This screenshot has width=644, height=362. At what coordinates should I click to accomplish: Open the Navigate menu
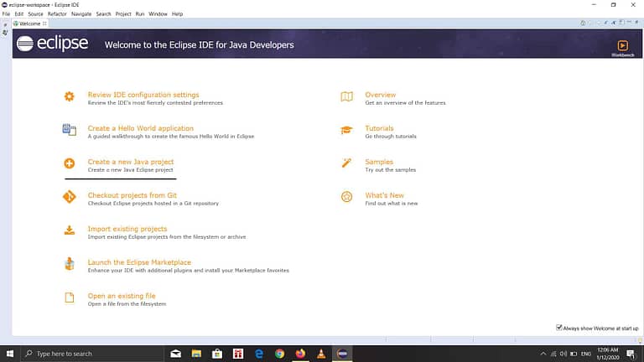[x=81, y=14]
